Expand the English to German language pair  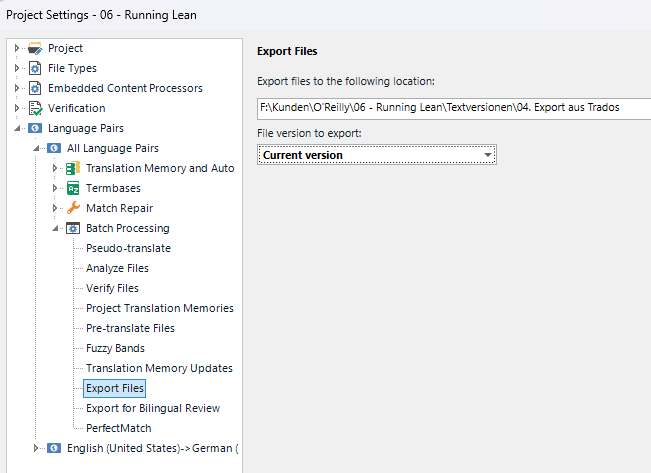click(x=36, y=448)
